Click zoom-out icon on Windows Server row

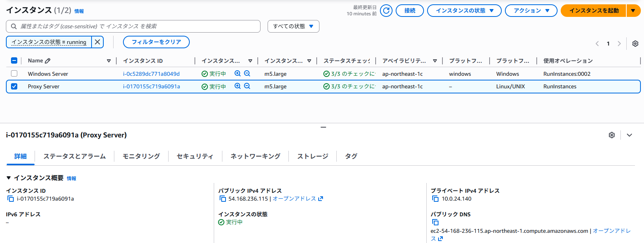247,73
